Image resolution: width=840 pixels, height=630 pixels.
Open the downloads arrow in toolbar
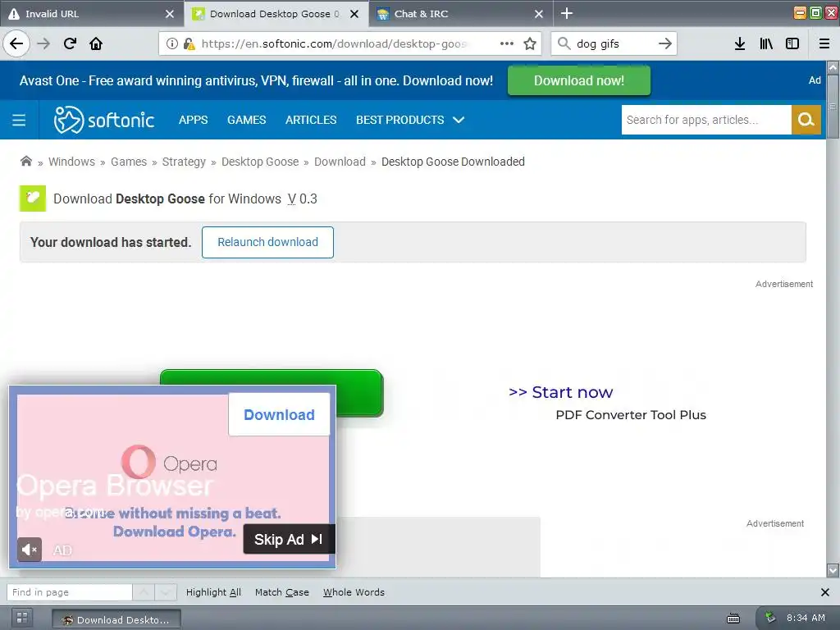740,43
